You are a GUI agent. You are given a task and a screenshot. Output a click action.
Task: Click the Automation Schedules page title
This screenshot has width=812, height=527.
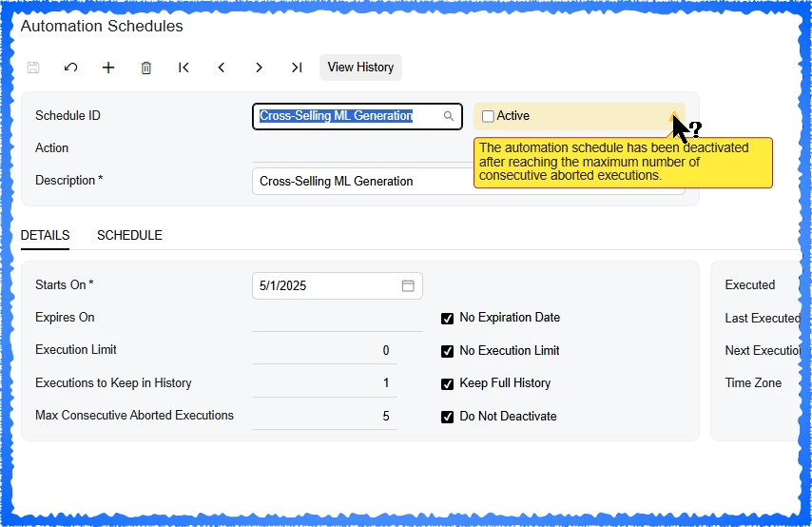tap(102, 26)
